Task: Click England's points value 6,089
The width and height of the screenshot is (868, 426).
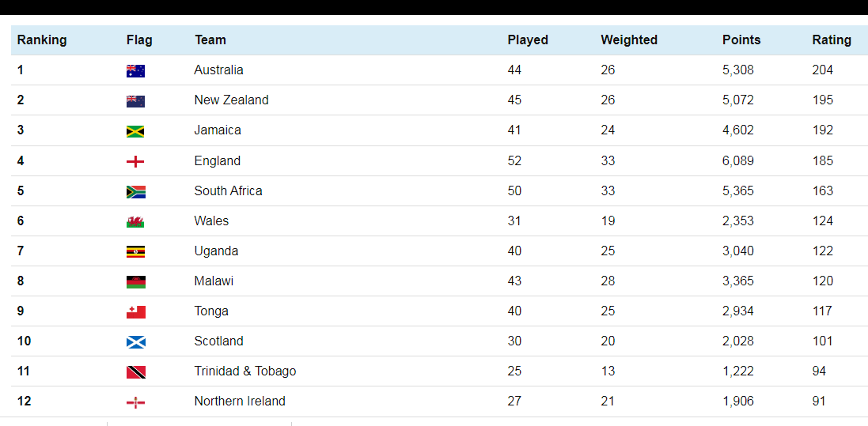Action: coord(738,161)
